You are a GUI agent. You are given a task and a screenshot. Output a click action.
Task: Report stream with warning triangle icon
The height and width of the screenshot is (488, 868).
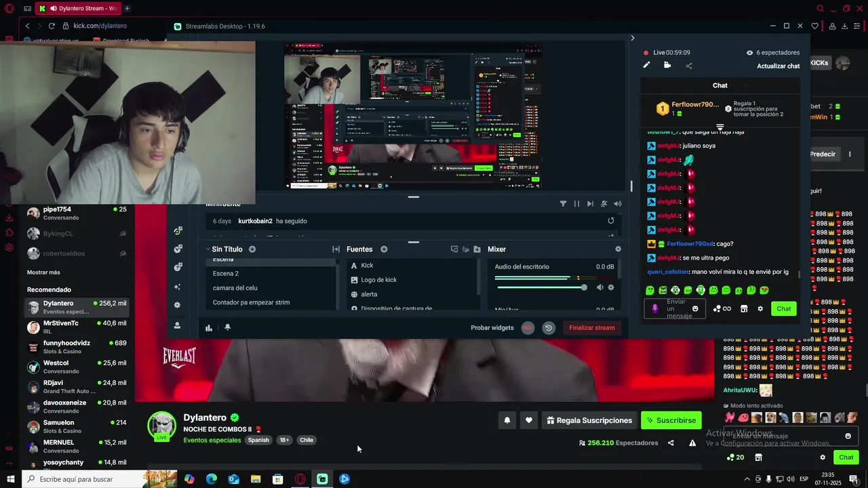[x=692, y=443]
